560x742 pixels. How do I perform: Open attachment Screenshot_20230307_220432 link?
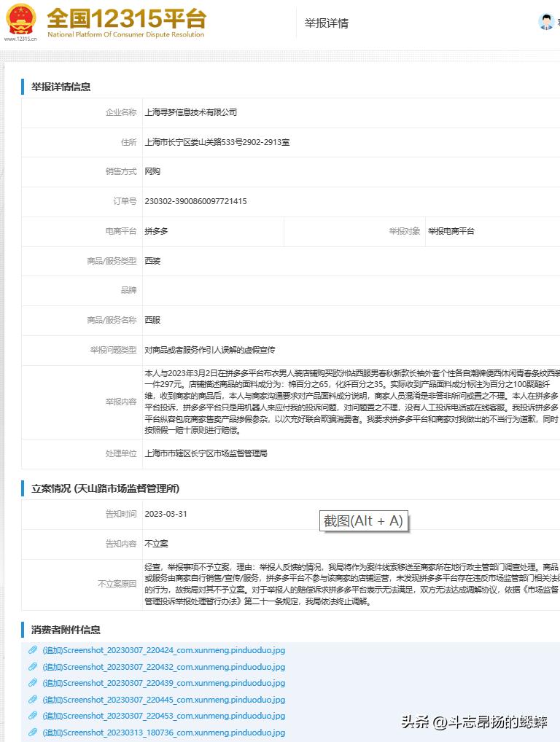coord(164,667)
